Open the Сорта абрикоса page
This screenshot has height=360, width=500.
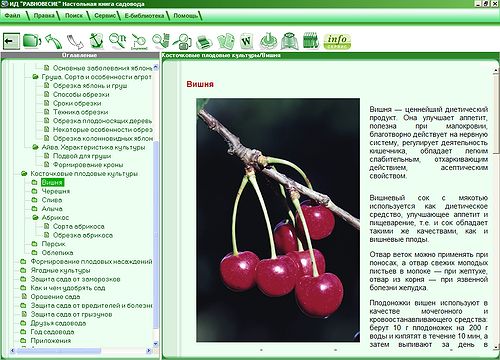coord(78,226)
